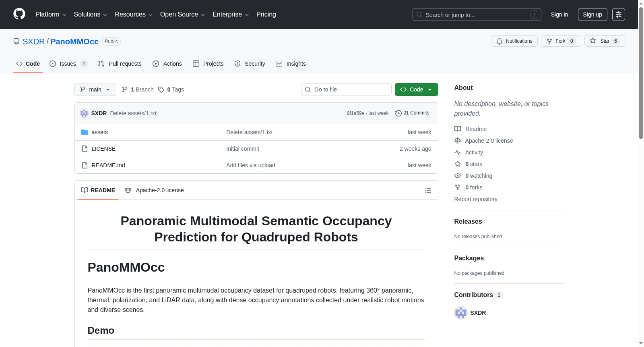
Task: Click the SXDR avatar in the commit row
Action: (x=84, y=113)
